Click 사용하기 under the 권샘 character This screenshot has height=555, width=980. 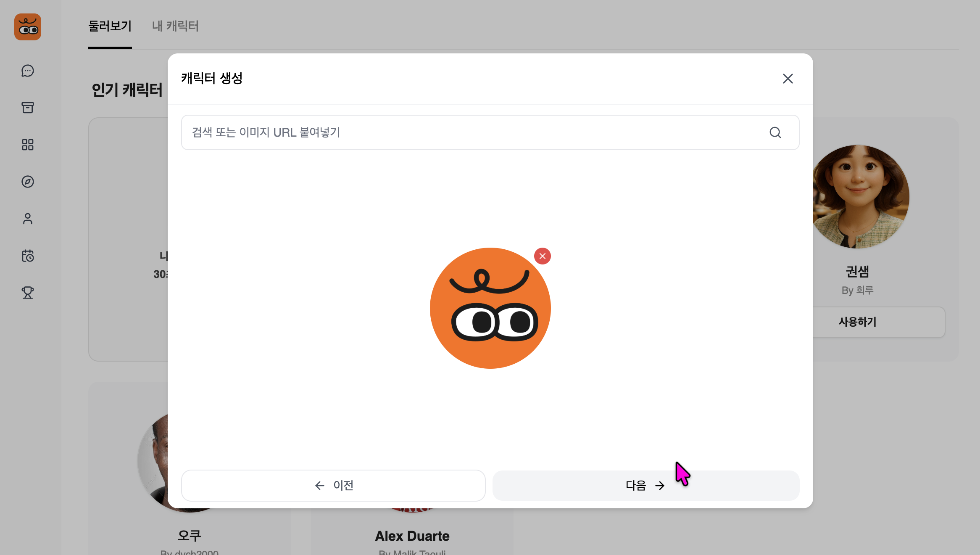857,322
